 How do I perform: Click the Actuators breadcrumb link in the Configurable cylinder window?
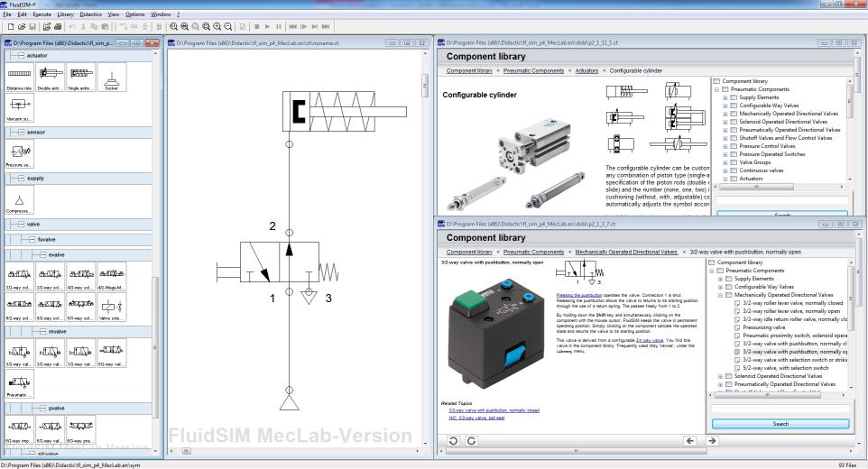tap(586, 70)
